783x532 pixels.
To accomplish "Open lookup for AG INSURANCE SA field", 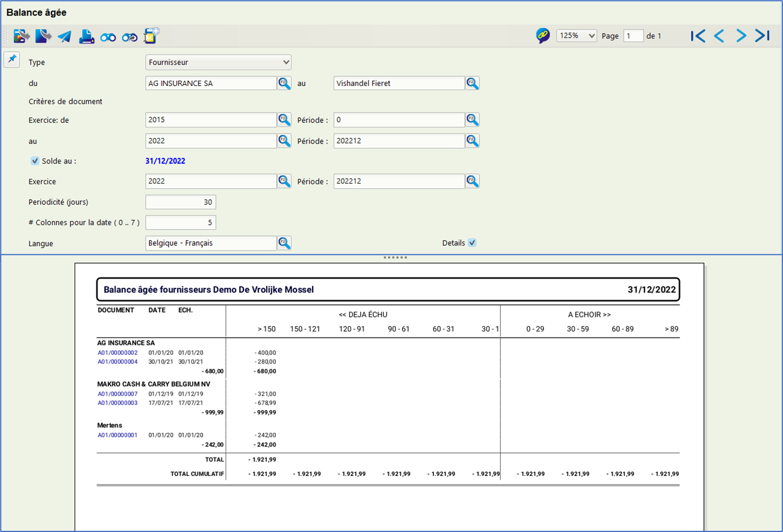I will [284, 83].
